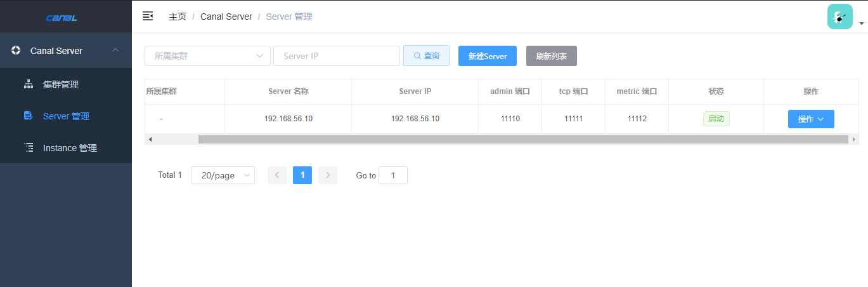Image resolution: width=868 pixels, height=287 pixels.
Task: Open the user avatar menu
Action: tap(840, 17)
